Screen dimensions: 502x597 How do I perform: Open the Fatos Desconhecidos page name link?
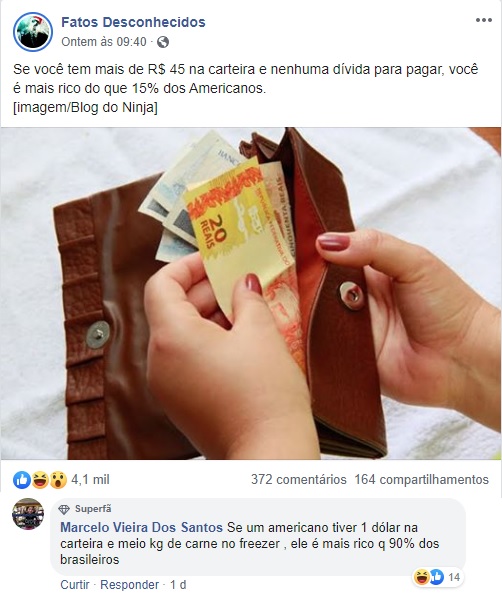pos(133,22)
